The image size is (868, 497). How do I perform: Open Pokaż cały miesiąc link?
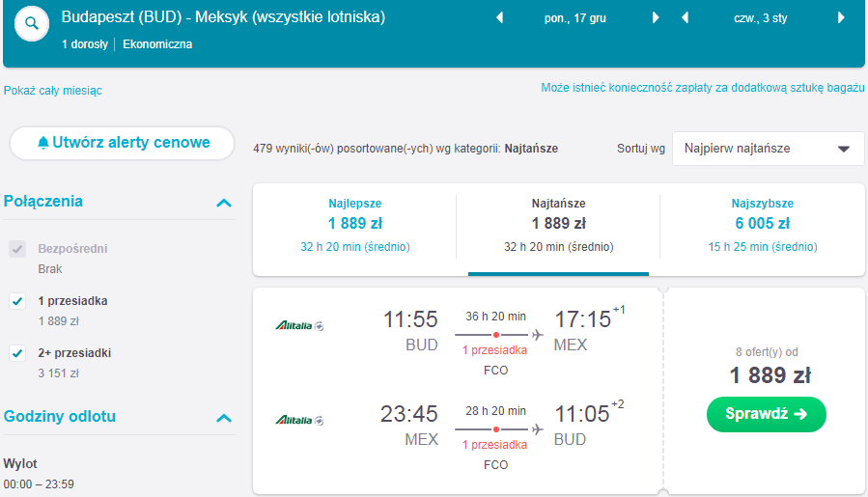coord(53,91)
